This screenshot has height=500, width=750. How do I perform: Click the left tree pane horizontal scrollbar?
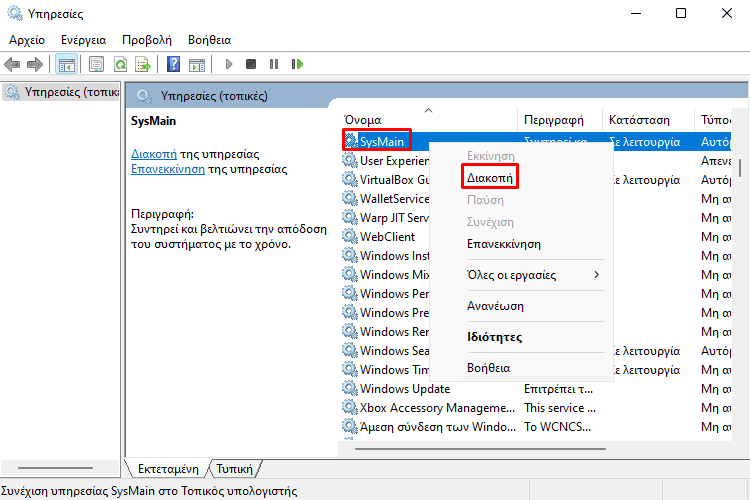tap(55, 467)
